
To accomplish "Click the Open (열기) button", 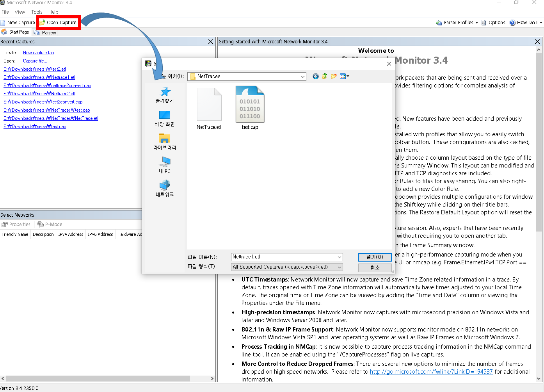I will pos(375,257).
